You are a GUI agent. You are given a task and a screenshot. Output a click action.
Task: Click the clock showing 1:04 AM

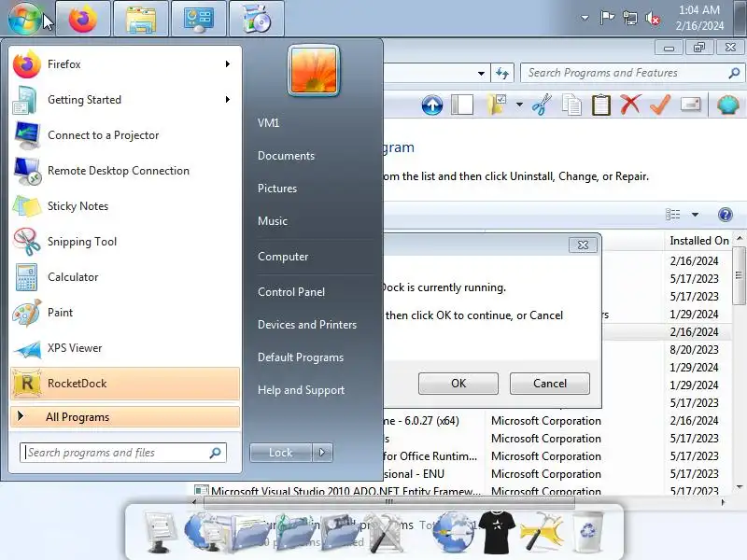[698, 18]
